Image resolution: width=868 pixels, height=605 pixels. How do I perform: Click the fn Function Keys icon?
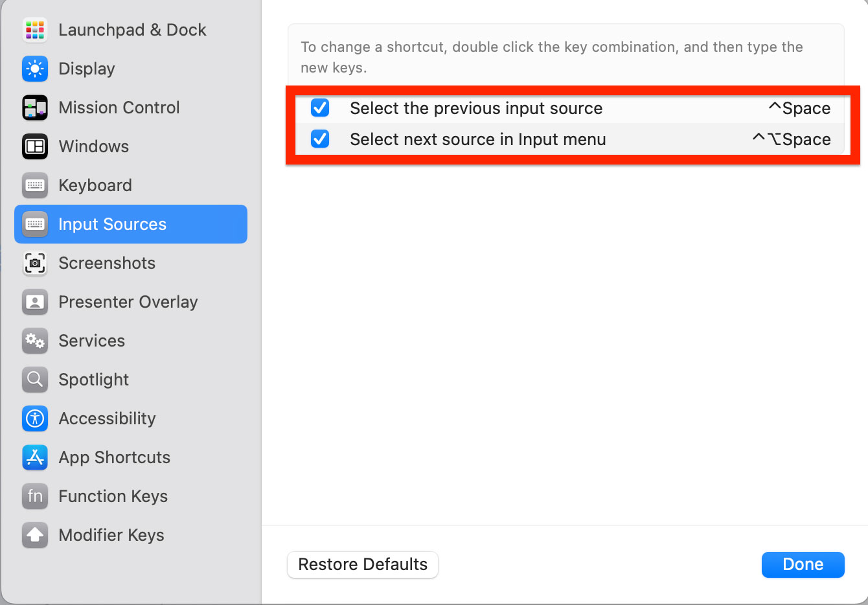[35, 496]
